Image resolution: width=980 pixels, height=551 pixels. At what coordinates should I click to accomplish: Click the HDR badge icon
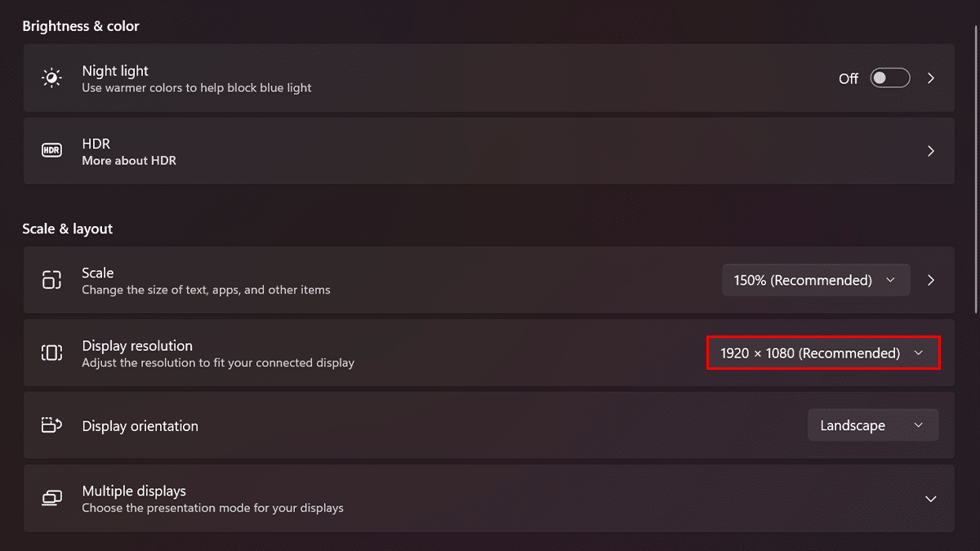coord(51,151)
